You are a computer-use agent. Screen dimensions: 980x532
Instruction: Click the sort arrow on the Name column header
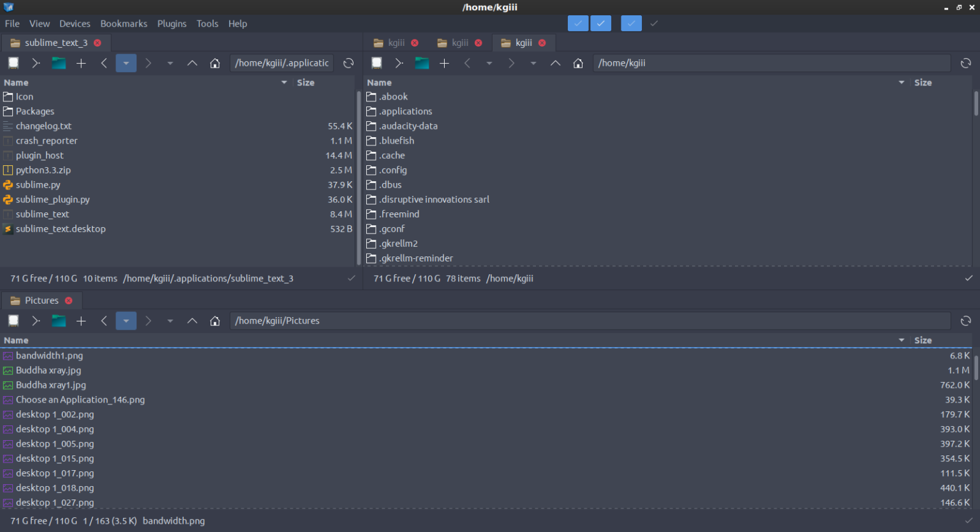[283, 82]
